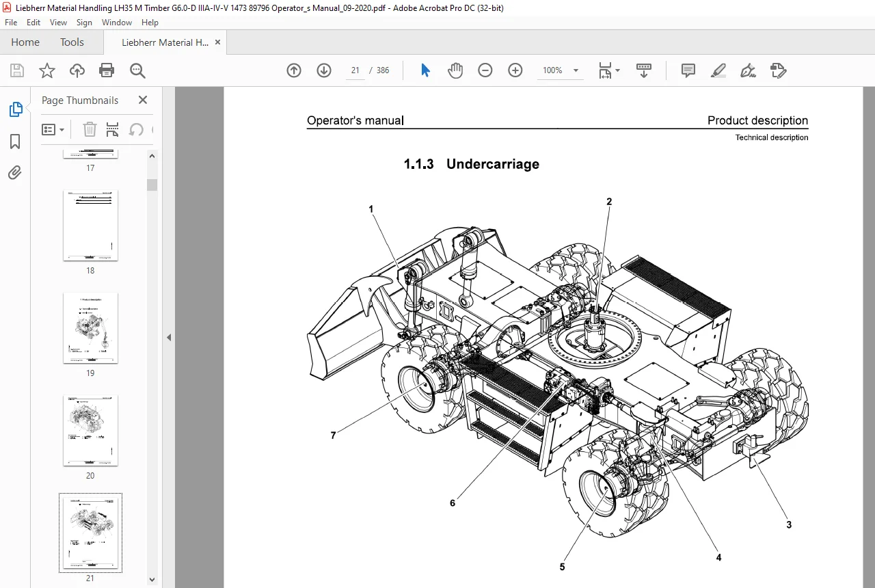Click thumbnails scrollbar up arrow
Image resolution: width=875 pixels, height=588 pixels.
152,155
